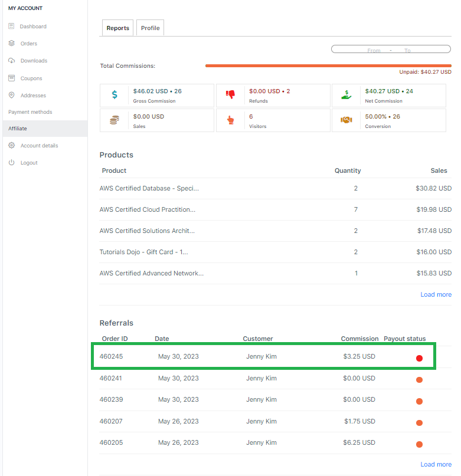Click the Logout power icon

click(x=11, y=163)
